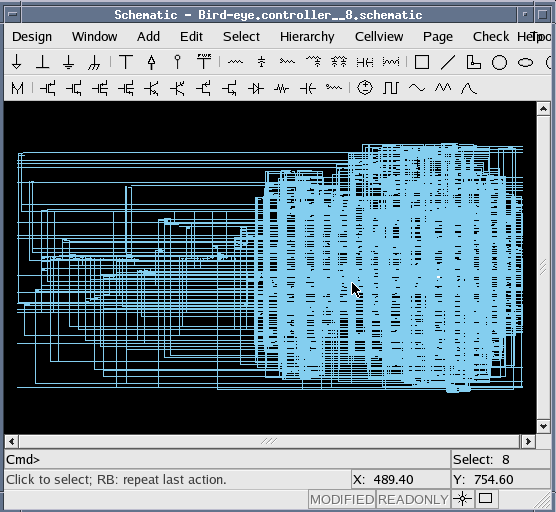Open the Design menu
The height and width of the screenshot is (512, 556).
32,37
